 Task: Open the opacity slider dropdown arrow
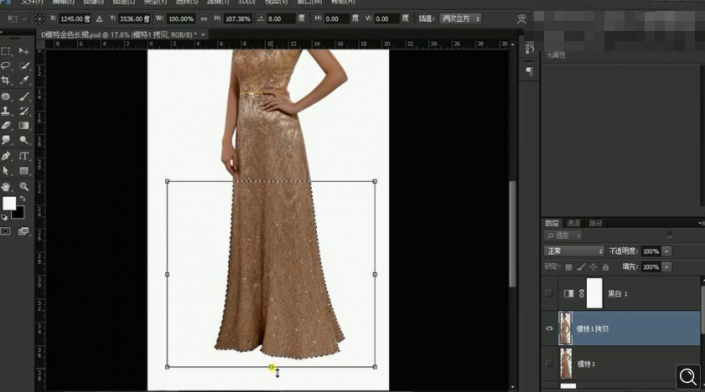click(x=667, y=251)
